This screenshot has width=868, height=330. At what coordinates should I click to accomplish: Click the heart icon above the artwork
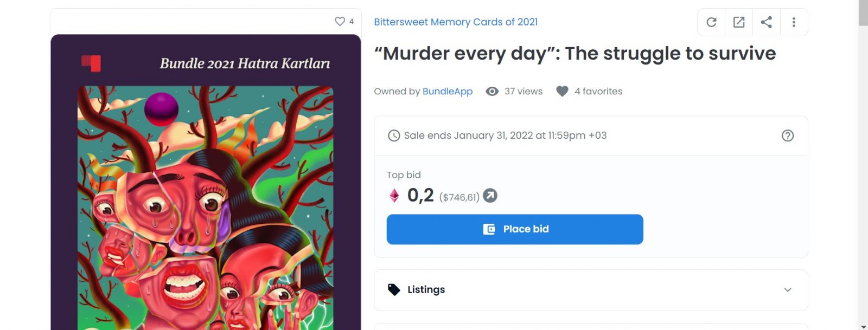coord(340,22)
